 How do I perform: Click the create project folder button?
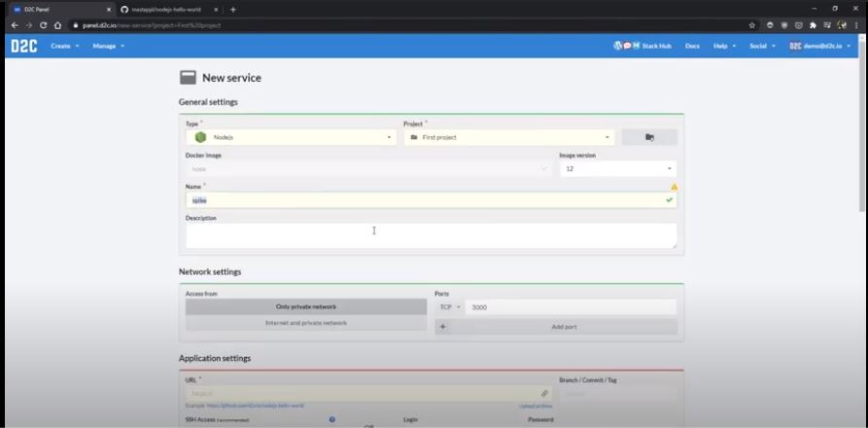coord(649,137)
